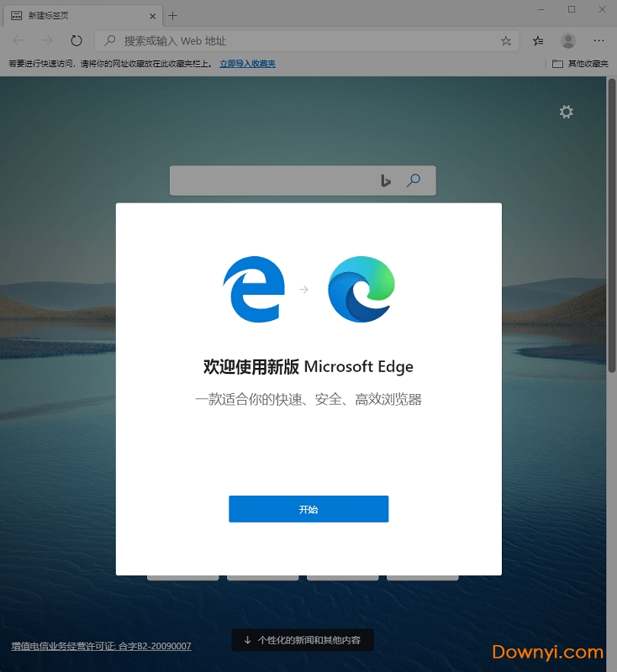This screenshot has height=672, width=617.
Task: Click the 欢迎使用新版 Microsoft Edge heading
Action: tap(308, 366)
